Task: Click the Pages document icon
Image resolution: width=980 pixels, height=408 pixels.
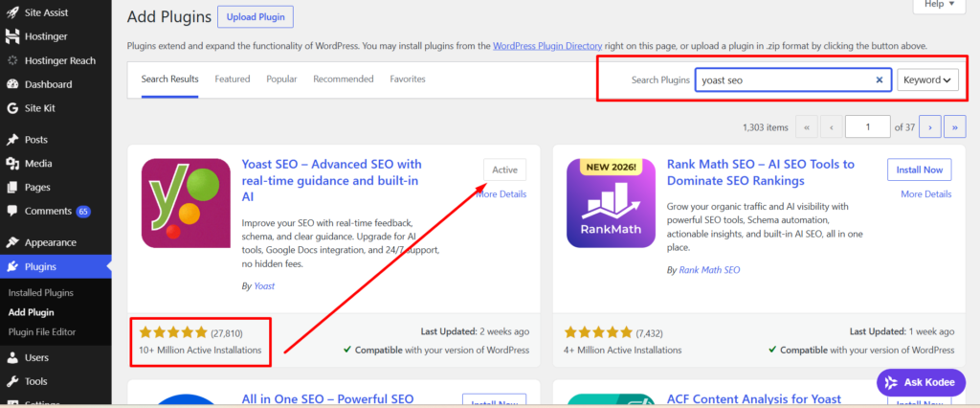Action: point(11,187)
